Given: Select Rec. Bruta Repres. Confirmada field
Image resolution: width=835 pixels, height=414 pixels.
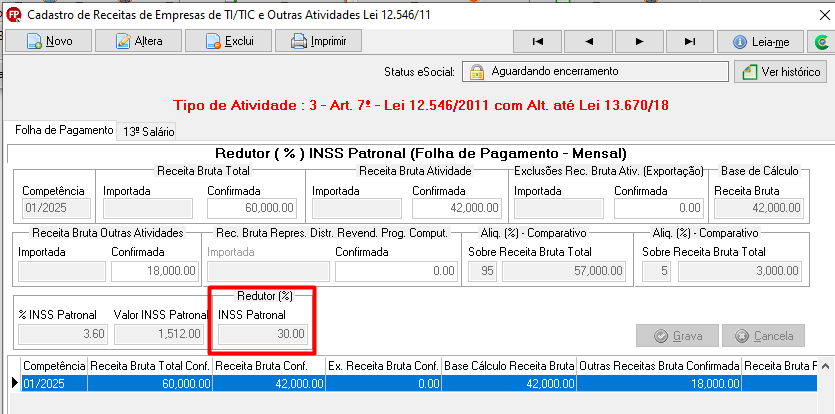Looking at the screenshot, I should tap(396, 271).
